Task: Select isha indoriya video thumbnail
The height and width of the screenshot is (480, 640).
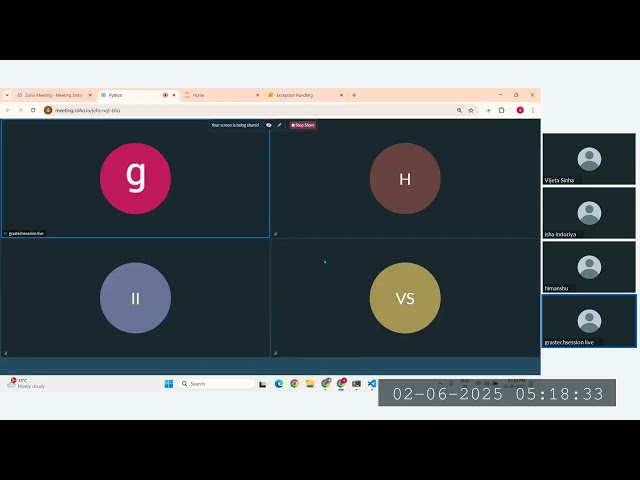Action: pos(589,213)
